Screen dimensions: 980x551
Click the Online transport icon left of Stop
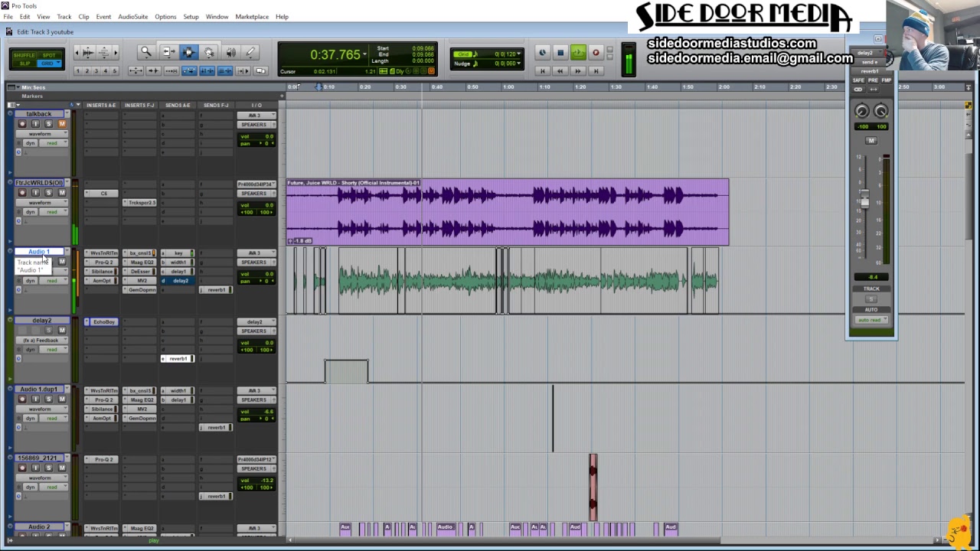tap(543, 53)
